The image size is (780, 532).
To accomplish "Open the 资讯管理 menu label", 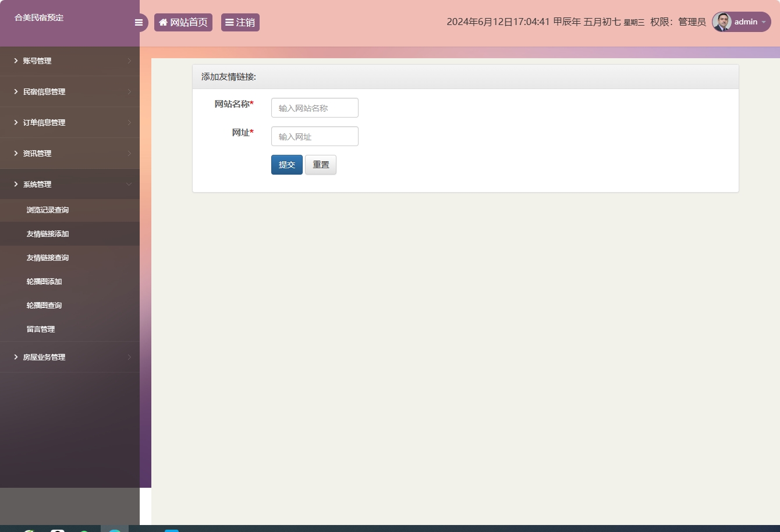I will point(37,153).
